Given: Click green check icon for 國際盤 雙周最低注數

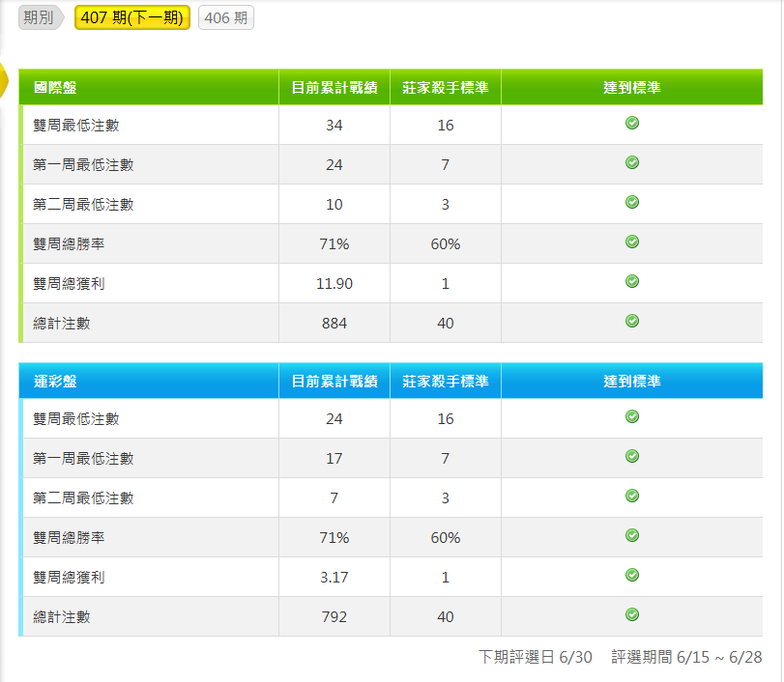Looking at the screenshot, I should [632, 123].
